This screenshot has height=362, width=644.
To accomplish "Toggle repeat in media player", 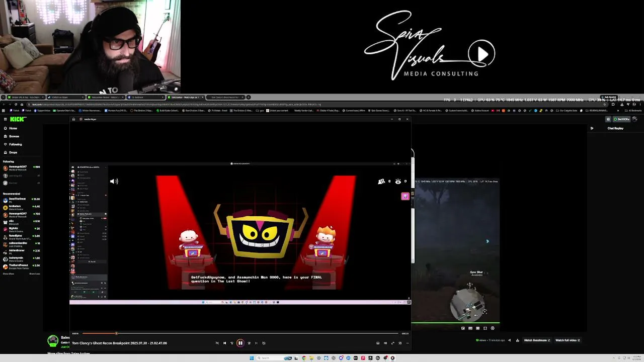I will pyautogui.click(x=264, y=343).
